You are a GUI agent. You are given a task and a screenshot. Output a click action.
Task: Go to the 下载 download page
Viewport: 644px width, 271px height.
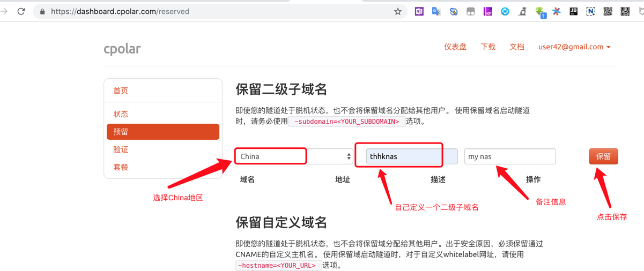[488, 47]
